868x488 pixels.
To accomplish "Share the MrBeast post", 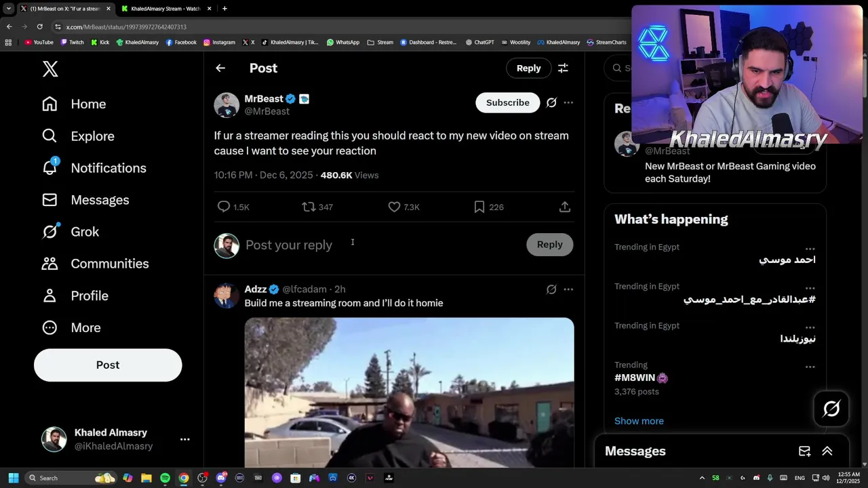I will [564, 207].
